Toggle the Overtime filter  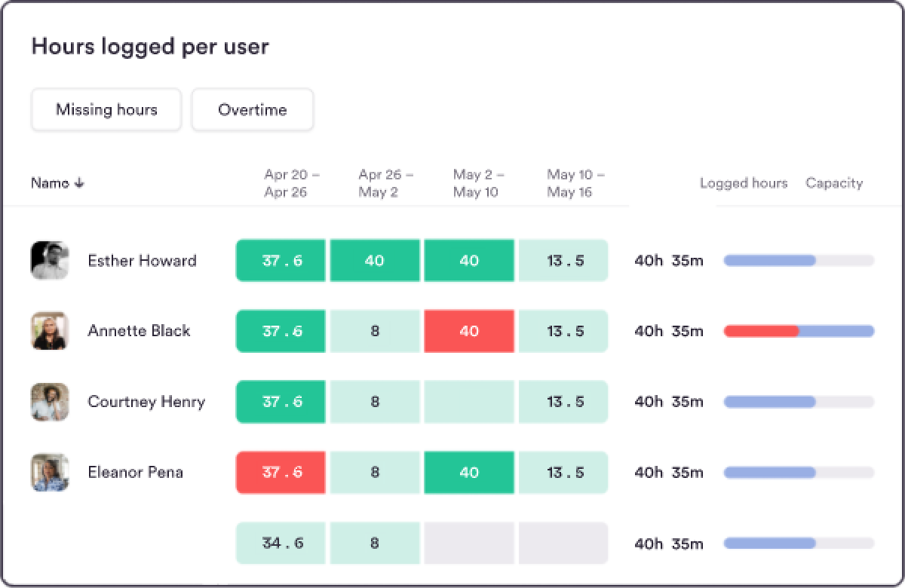point(253,109)
